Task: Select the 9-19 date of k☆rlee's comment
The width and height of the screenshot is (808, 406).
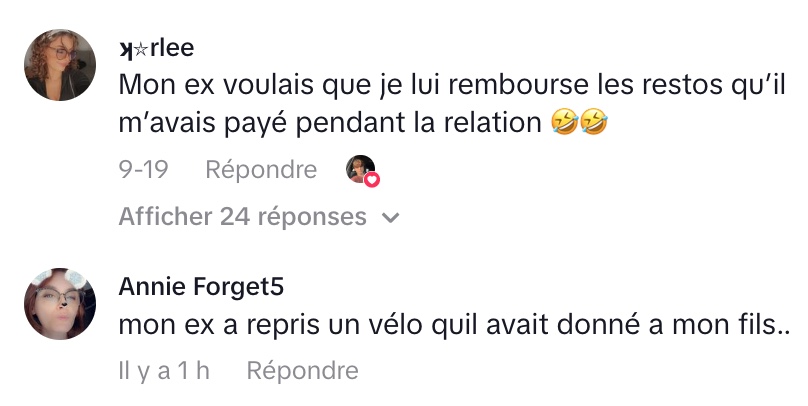Action: tap(143, 170)
